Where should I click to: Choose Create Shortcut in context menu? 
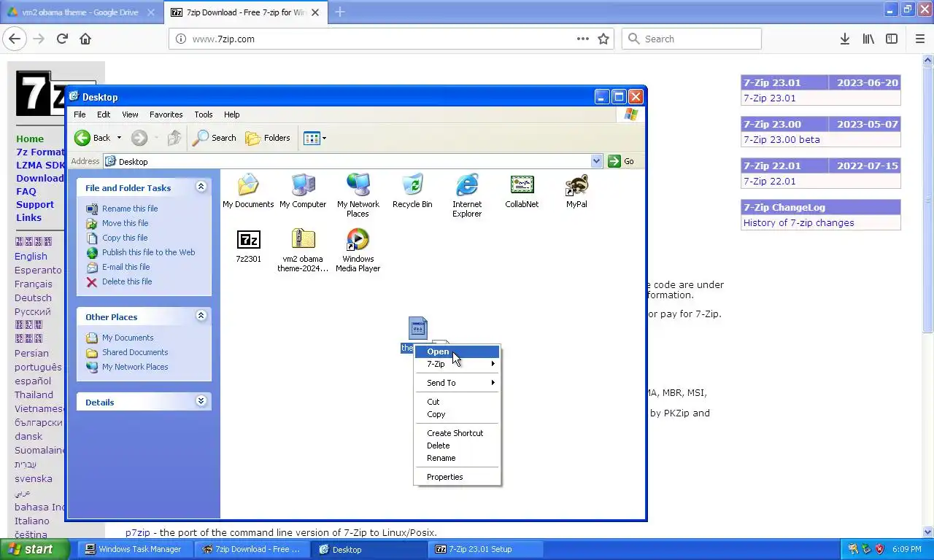click(457, 433)
